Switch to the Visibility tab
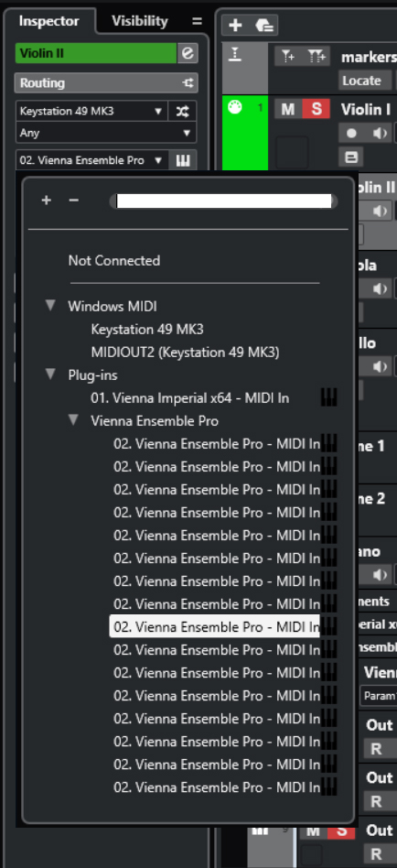 click(139, 21)
